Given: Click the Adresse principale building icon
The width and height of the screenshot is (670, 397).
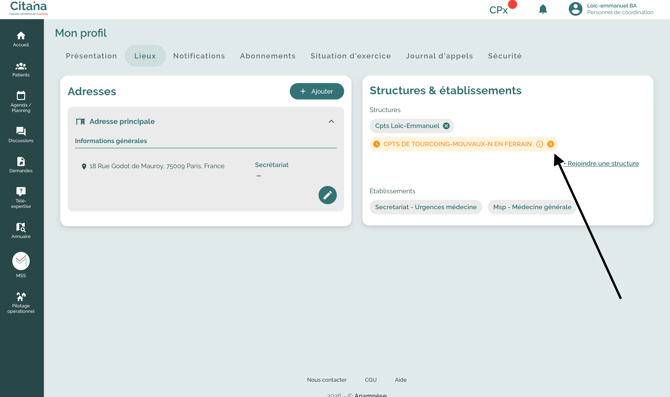Looking at the screenshot, I should coord(80,122).
